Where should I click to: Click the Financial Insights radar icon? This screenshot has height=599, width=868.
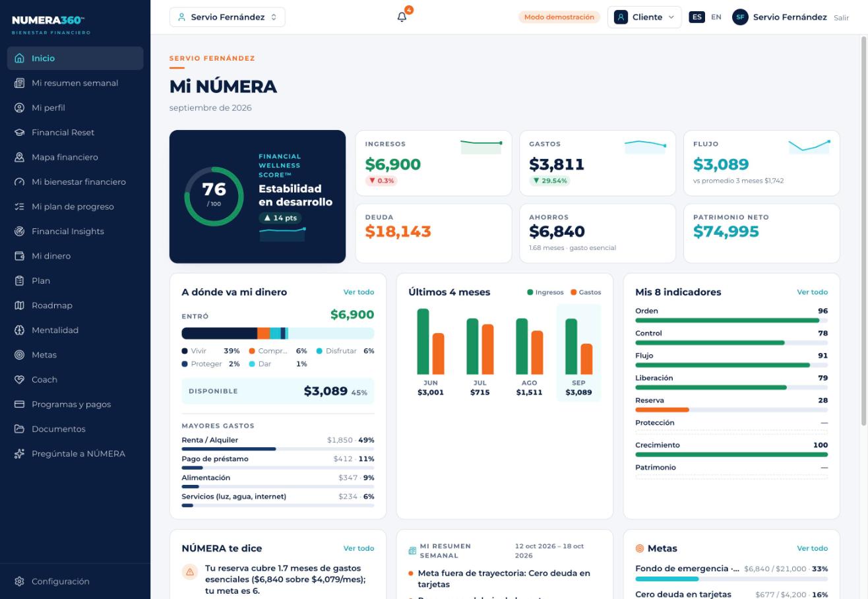(x=19, y=232)
